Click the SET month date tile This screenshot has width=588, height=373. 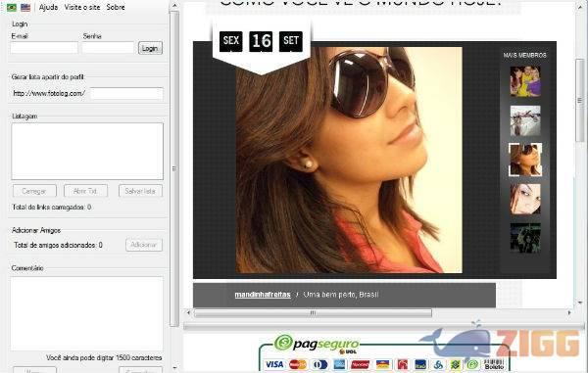coord(291,41)
